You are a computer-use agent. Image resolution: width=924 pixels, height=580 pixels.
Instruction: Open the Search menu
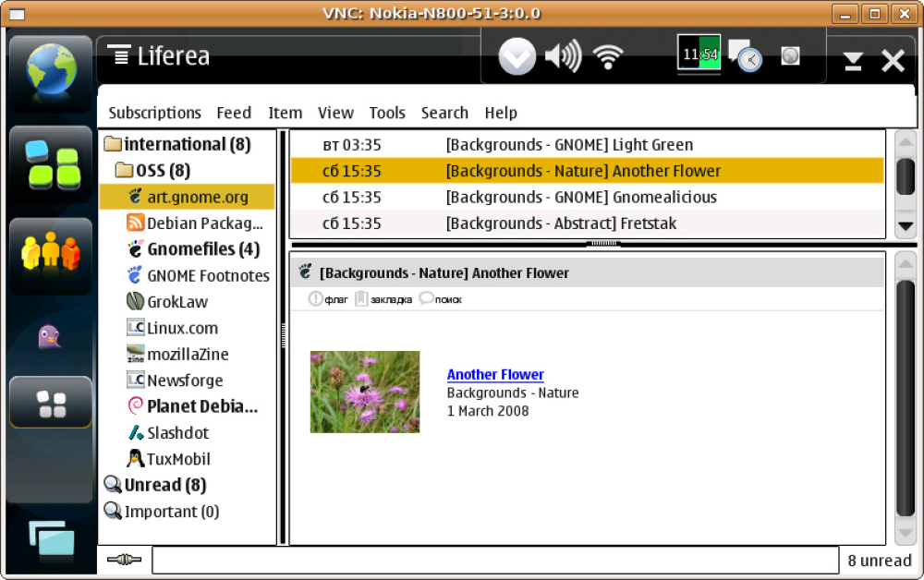(x=444, y=113)
